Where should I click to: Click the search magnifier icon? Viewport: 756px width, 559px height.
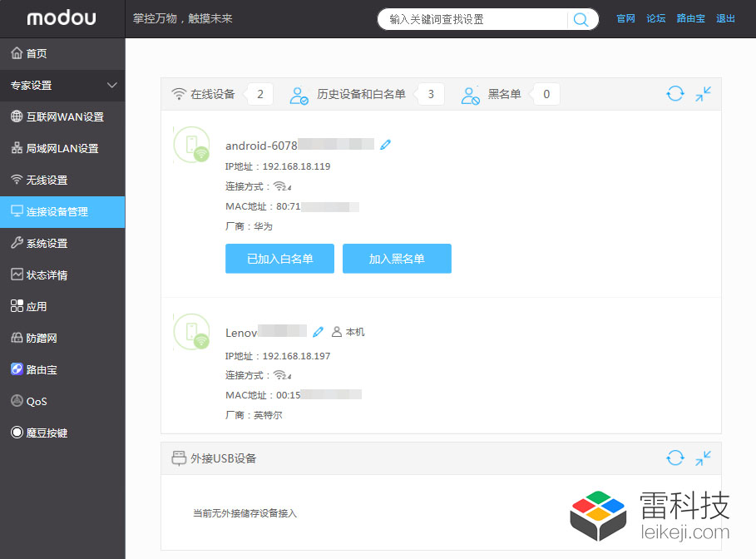tap(581, 19)
